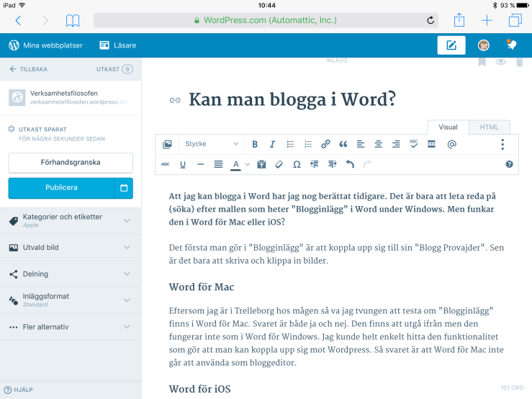Switch to the Visual editor tab
532x399 pixels.
click(448, 127)
